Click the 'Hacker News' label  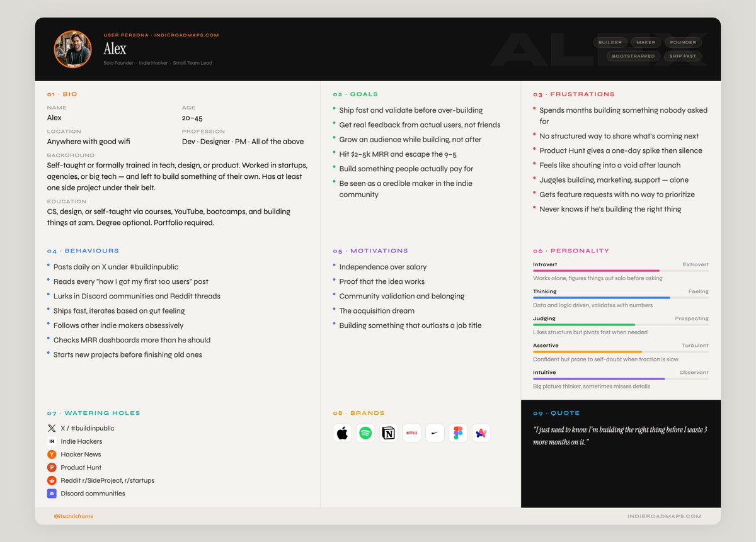81,454
